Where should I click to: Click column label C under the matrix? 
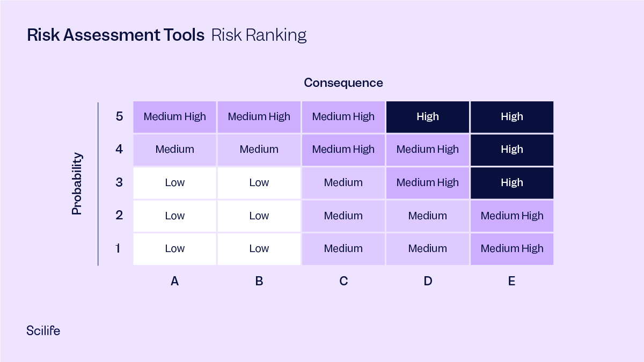343,281
